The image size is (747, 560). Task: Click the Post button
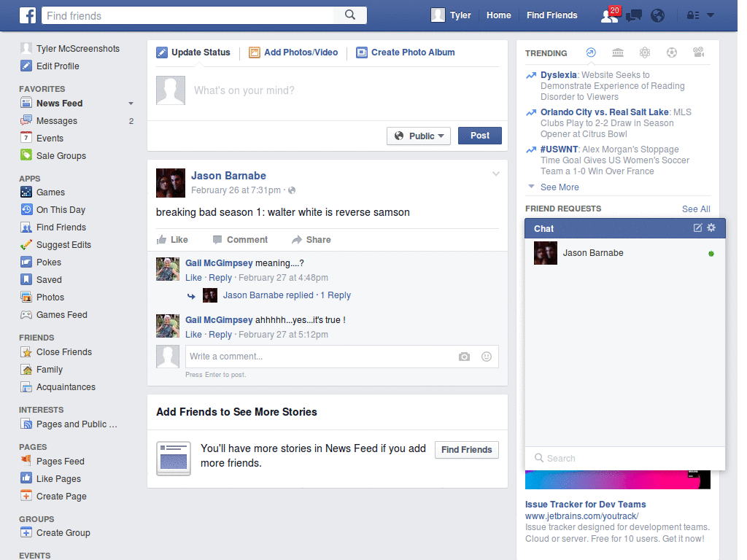pos(480,136)
